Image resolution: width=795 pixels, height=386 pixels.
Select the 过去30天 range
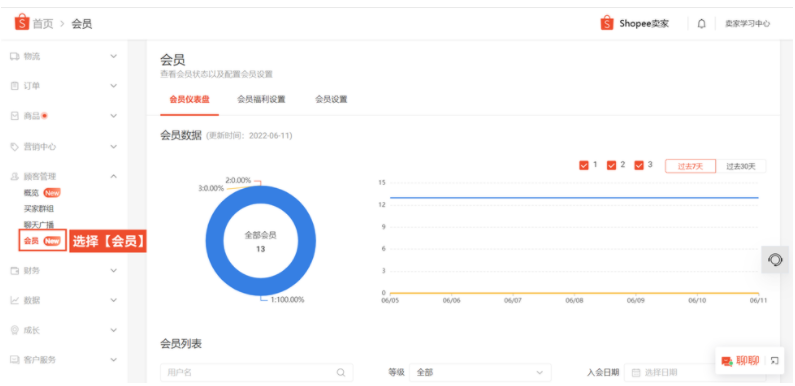coord(741,166)
